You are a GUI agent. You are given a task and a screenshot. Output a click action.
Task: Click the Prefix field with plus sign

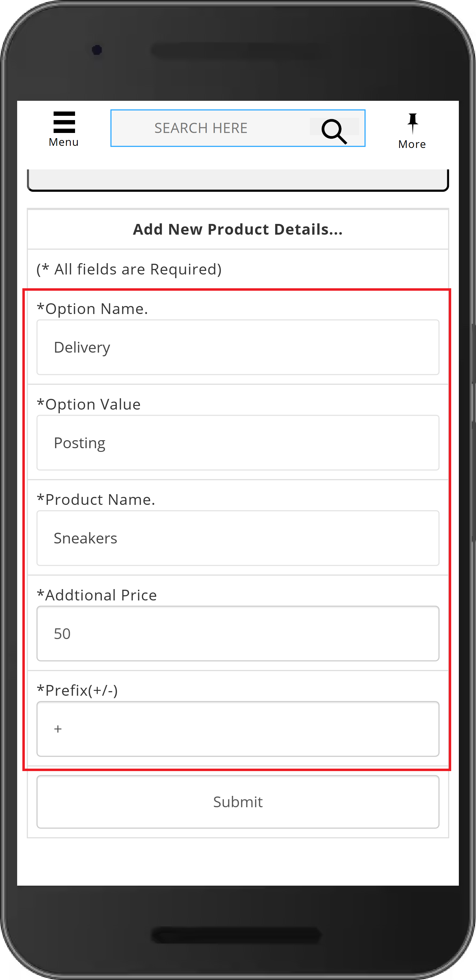[238, 729]
